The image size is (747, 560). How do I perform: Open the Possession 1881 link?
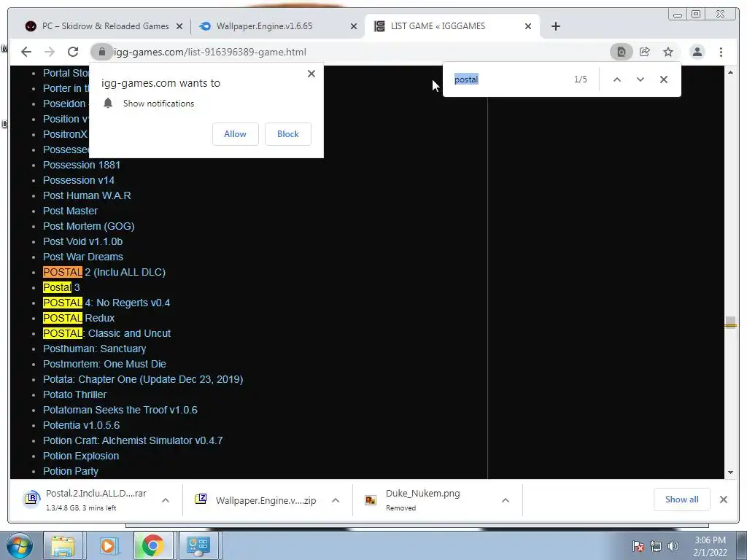[x=82, y=165]
